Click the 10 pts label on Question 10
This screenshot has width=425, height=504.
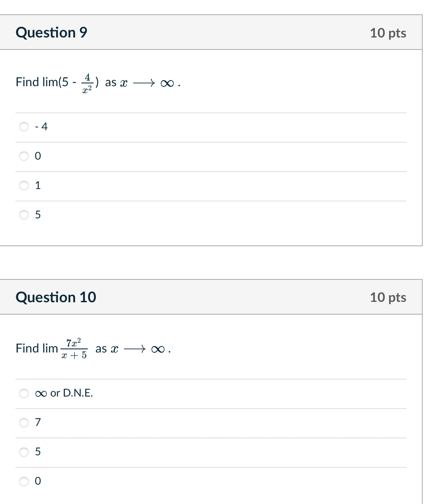pyautogui.click(x=388, y=298)
